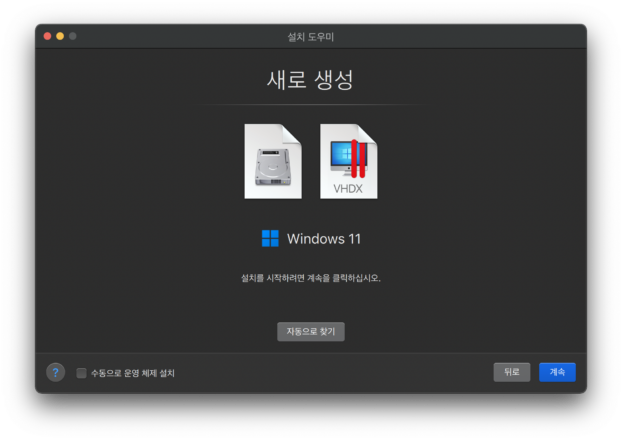The image size is (622, 440).
Task: Select the VHDX virtual disk file icon
Action: (348, 162)
